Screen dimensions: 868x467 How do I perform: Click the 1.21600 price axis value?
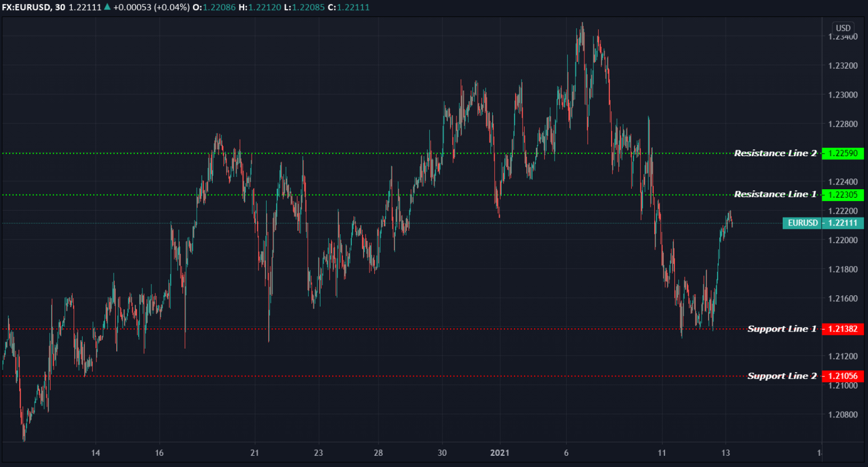pos(843,298)
